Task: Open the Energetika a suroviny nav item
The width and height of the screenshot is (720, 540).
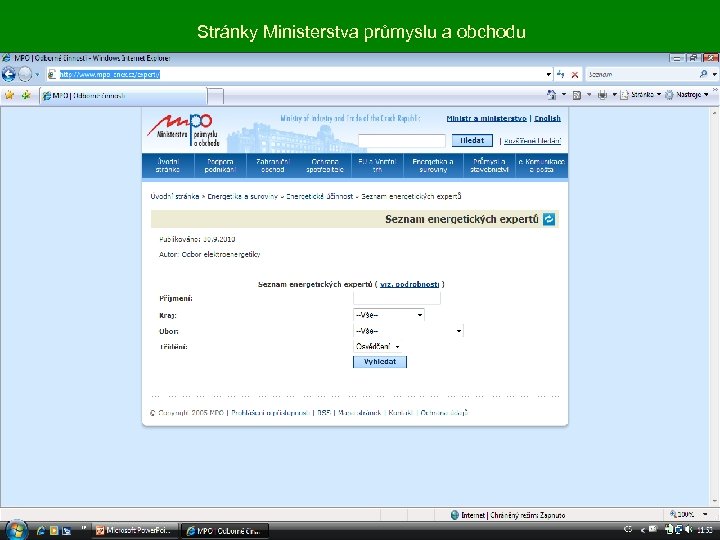Action: 433,165
